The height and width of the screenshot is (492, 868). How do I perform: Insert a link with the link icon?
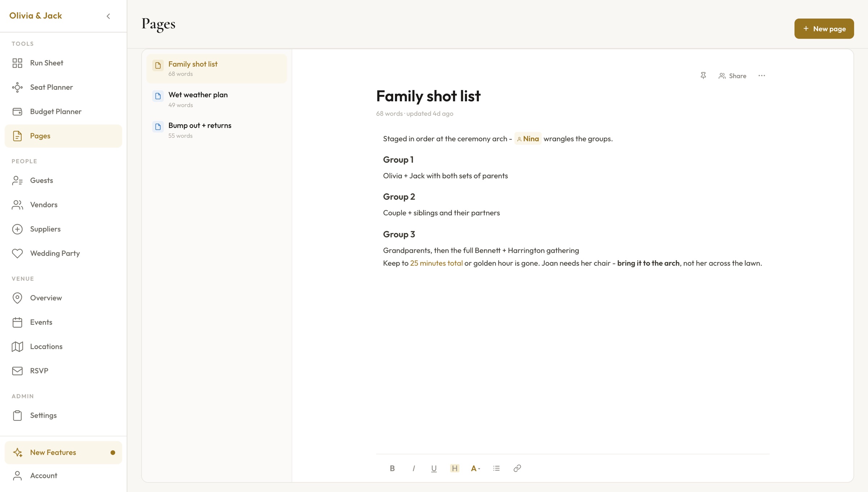pos(517,468)
